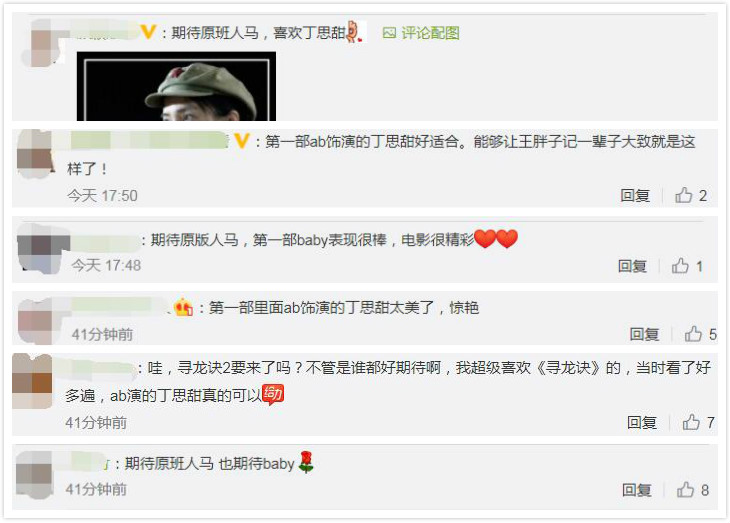Click the yellow V verified badge in first comment
Screen dimensions: 730x523
click(148, 32)
